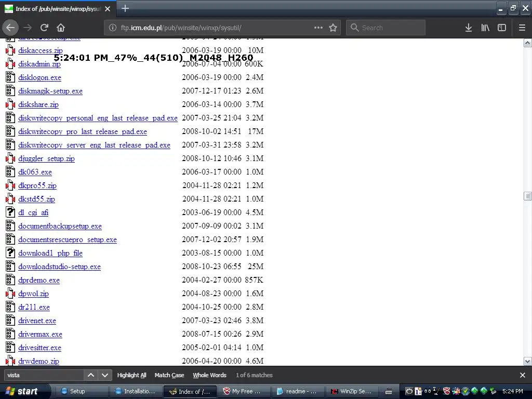Open diskwritecopy_server_eng_last_release_pad.exe link
Screen dimensions: 532x399
tap(95, 145)
